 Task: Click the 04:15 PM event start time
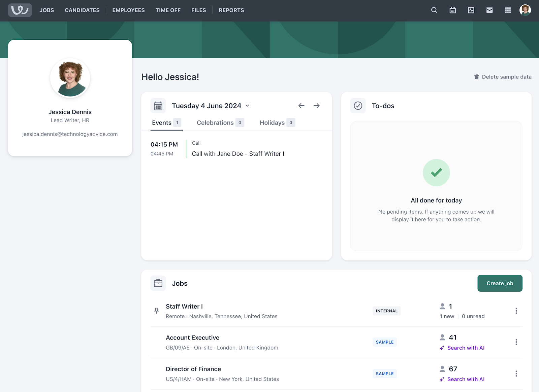click(164, 144)
